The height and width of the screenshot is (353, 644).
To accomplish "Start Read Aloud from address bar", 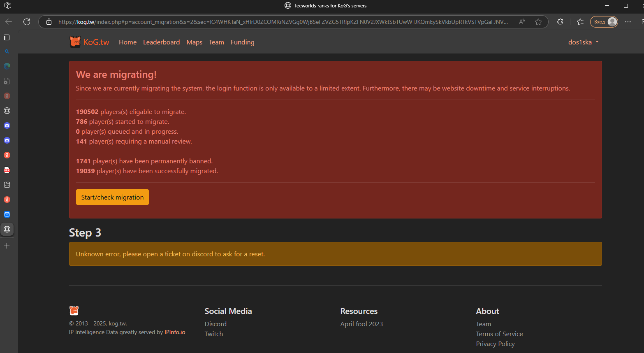I will pos(522,22).
